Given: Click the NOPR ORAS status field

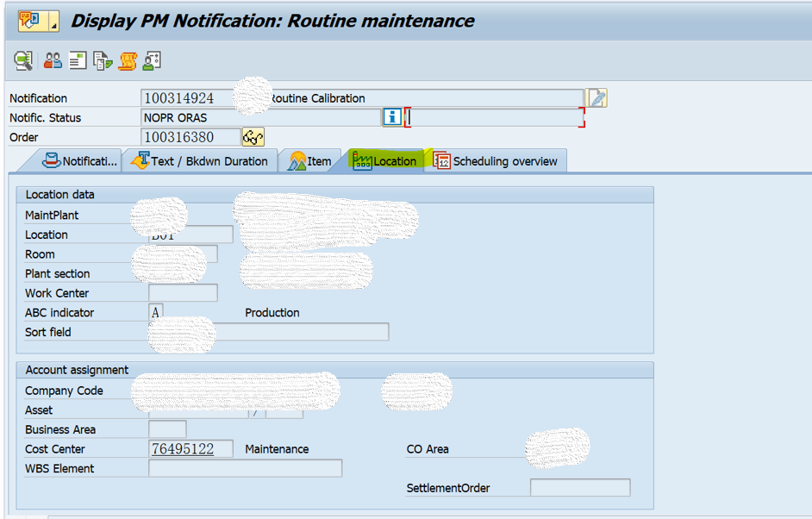Looking at the screenshot, I should pyautogui.click(x=260, y=117).
